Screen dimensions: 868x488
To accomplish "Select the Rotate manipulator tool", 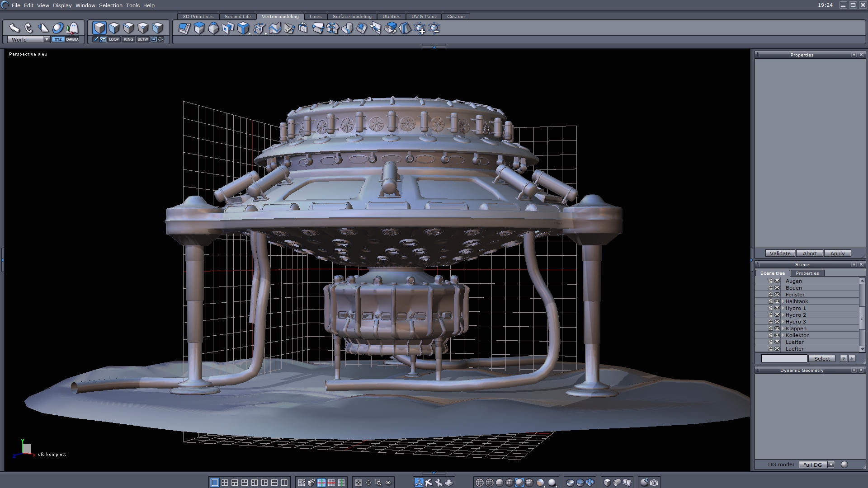I will click(x=29, y=28).
